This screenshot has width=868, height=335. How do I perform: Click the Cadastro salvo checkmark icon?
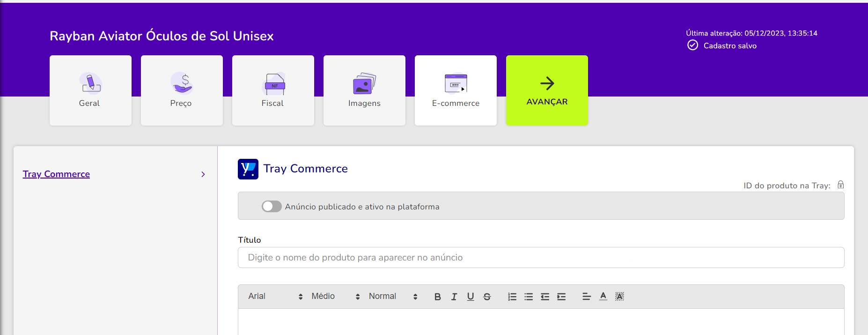[x=692, y=45]
